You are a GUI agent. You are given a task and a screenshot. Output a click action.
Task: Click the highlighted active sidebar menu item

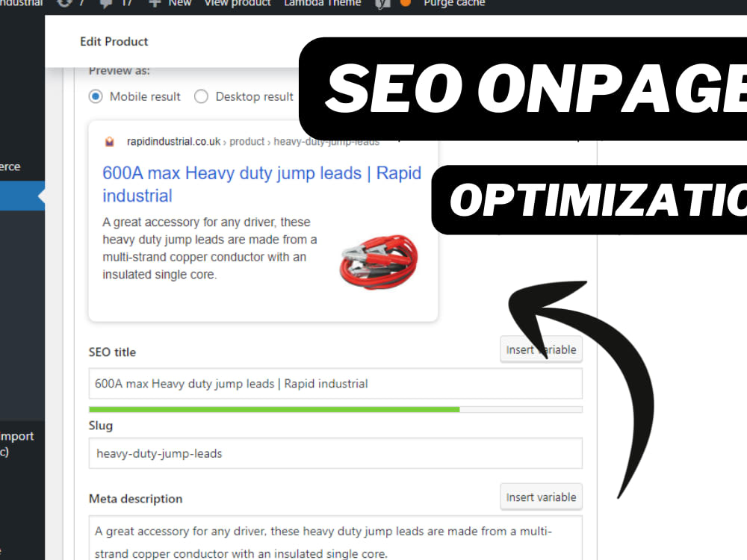click(x=22, y=196)
